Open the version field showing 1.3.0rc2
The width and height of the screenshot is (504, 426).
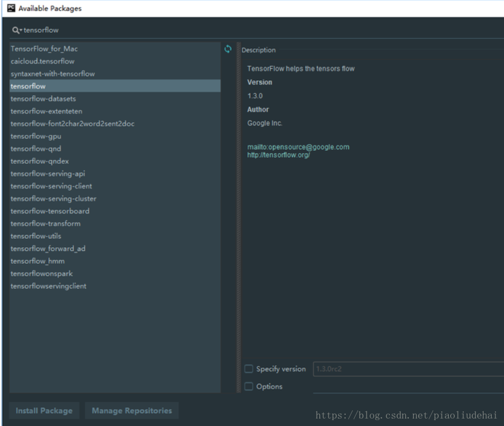(408, 369)
